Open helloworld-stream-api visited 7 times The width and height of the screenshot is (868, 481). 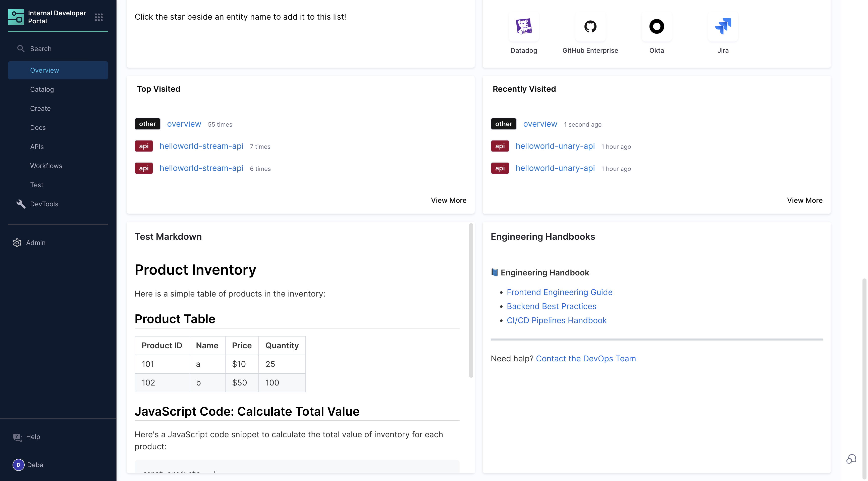201,146
